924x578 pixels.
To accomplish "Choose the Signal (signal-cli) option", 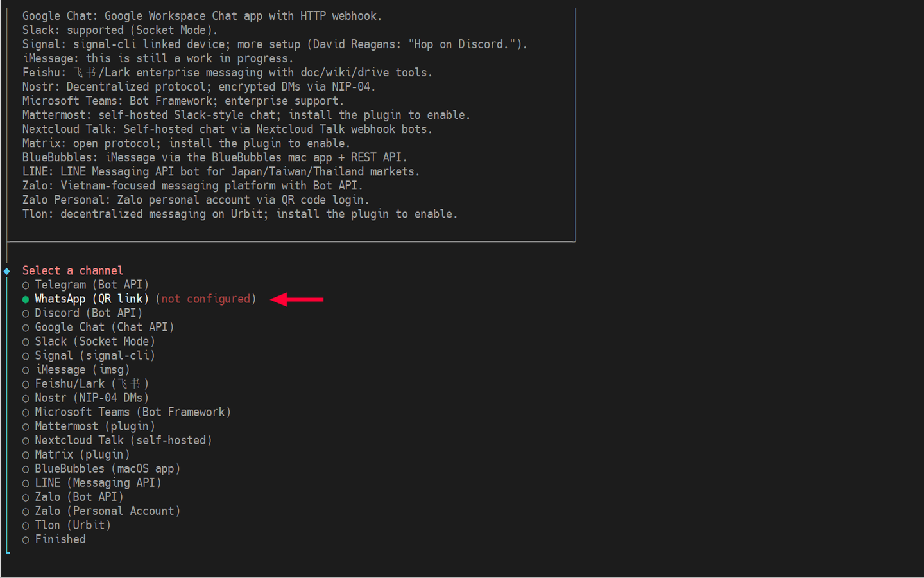I will 95,355.
